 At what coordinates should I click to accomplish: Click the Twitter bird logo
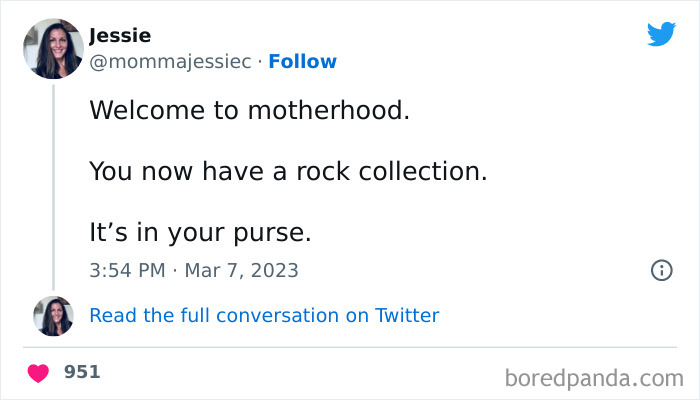pos(661,35)
